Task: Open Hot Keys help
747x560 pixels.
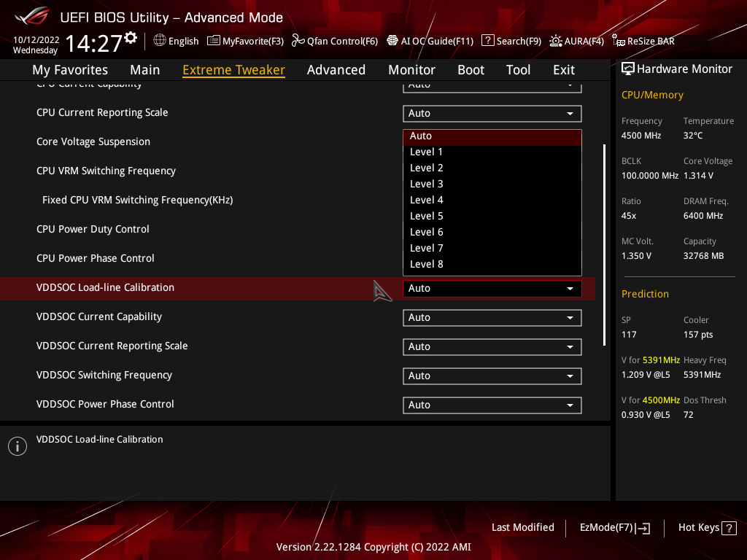Action: click(707, 528)
